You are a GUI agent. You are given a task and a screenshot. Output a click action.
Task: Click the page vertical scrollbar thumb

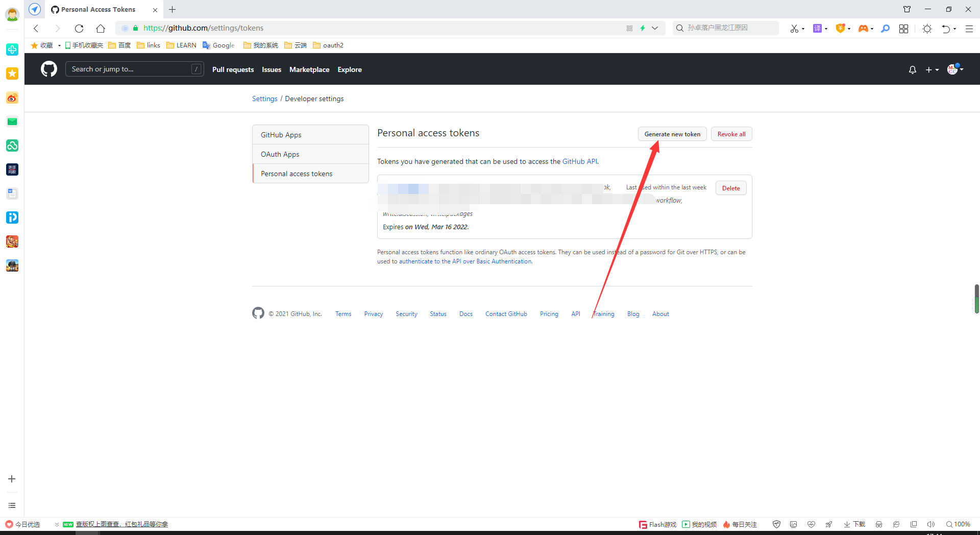tap(976, 299)
